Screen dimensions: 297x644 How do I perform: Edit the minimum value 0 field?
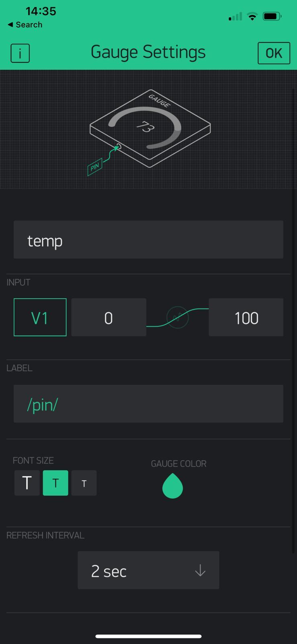click(x=109, y=318)
